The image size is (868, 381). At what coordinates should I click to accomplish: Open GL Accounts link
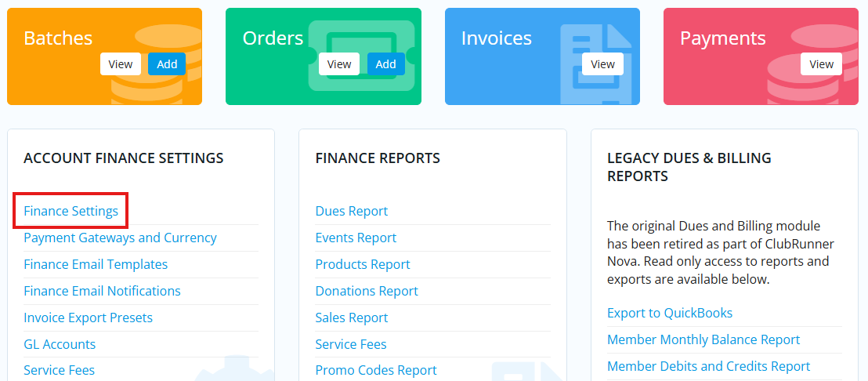tap(60, 344)
